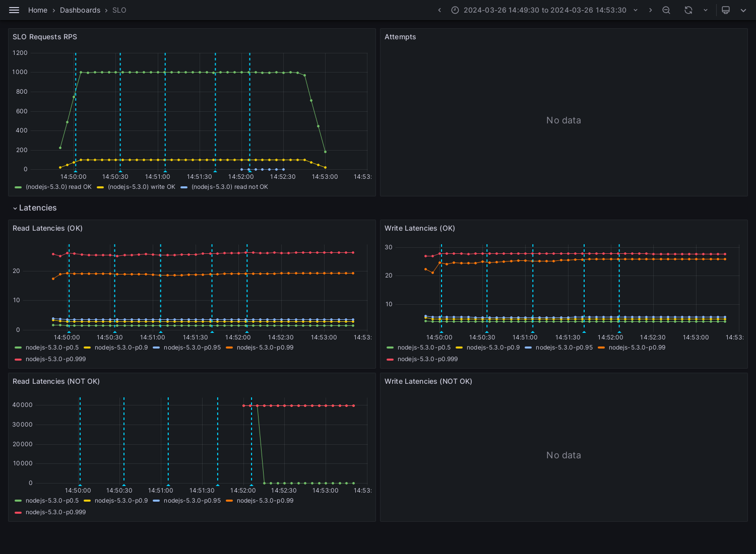Toggle p0.5 series in Read Latencies (NOT OK)
Screen dimensions: 756x554
[x=52, y=501]
